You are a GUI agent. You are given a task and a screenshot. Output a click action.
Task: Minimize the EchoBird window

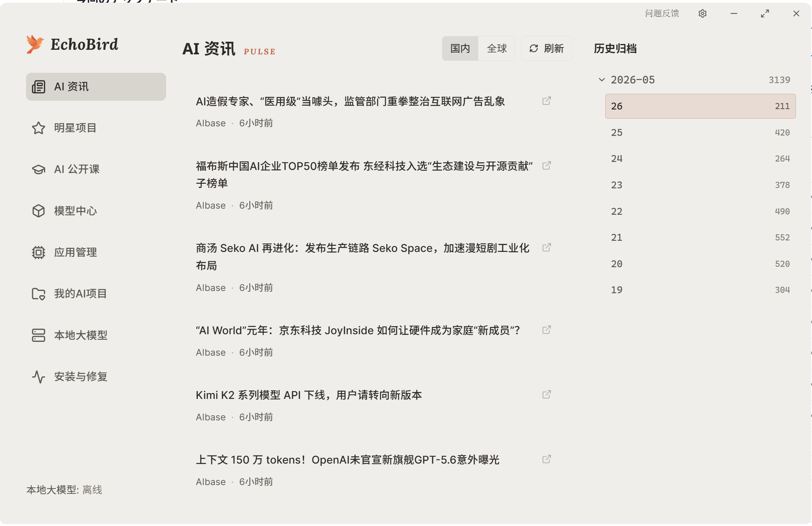(x=734, y=14)
